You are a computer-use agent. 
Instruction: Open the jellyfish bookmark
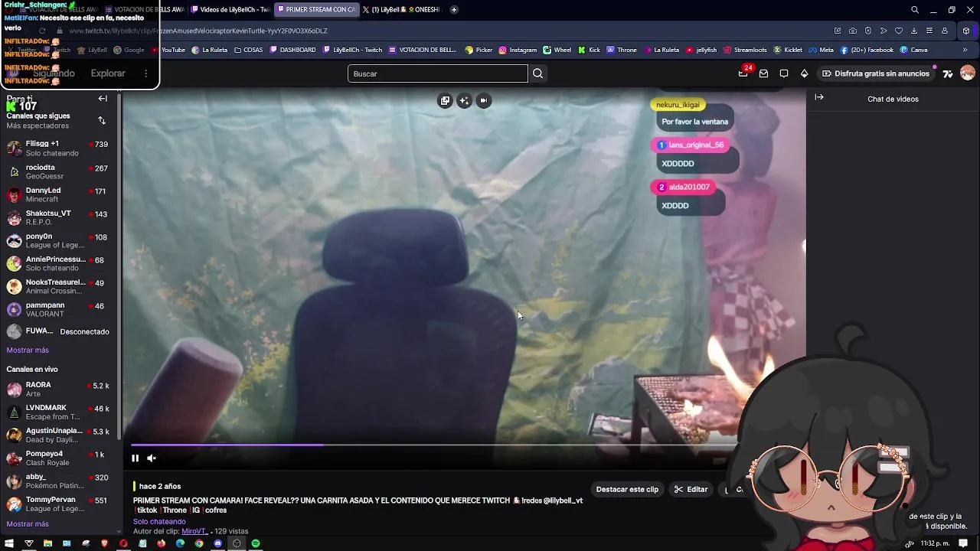tap(701, 50)
